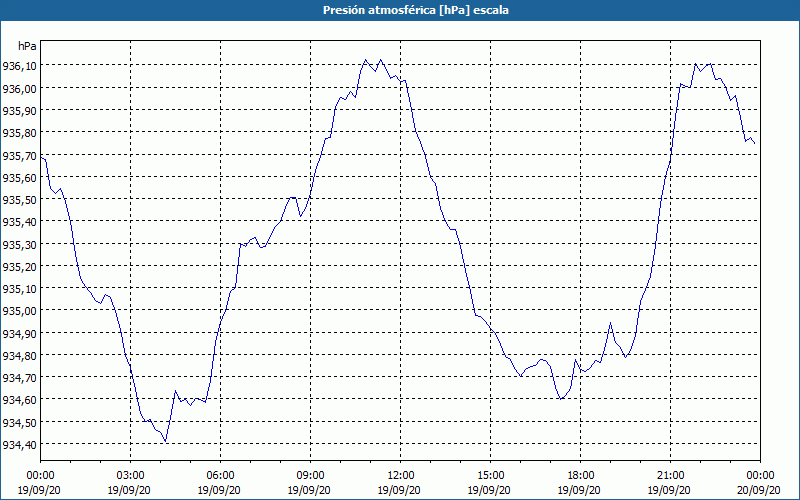Click the 20/09/20 date label
The image size is (800, 500).
point(759,490)
